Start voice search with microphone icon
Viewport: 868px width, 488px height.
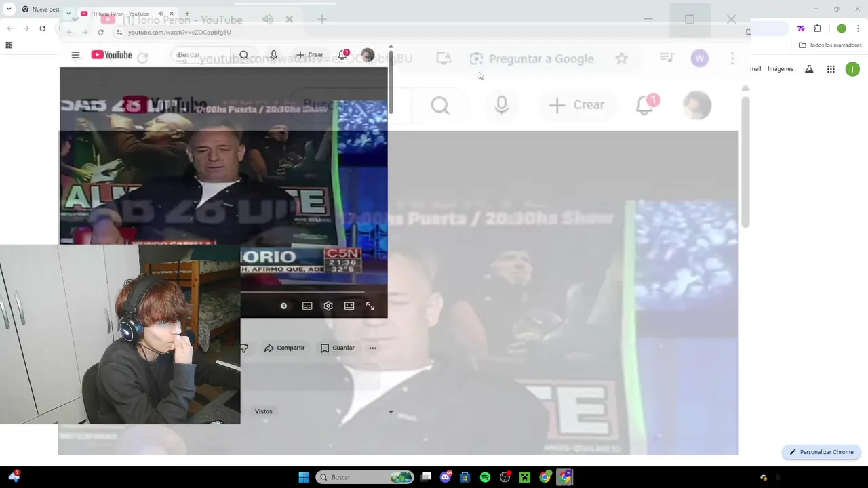(273, 55)
